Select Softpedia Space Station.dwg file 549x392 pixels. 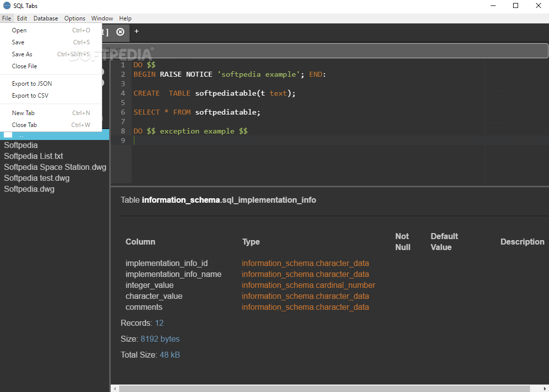(55, 167)
